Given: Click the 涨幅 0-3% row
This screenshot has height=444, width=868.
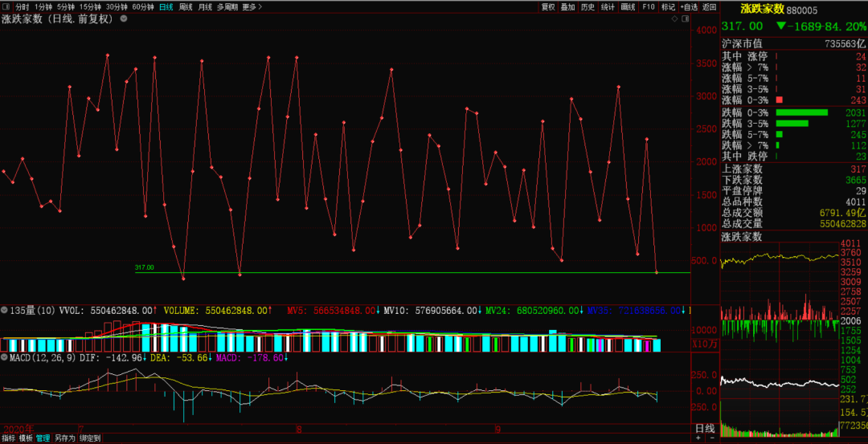Looking at the screenshot, I should pos(794,100).
